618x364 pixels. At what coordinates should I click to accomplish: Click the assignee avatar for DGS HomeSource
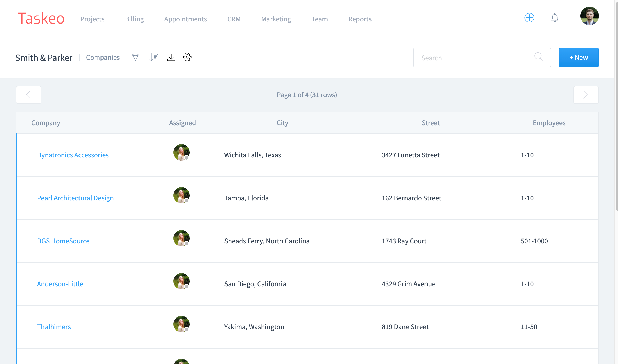182,238
